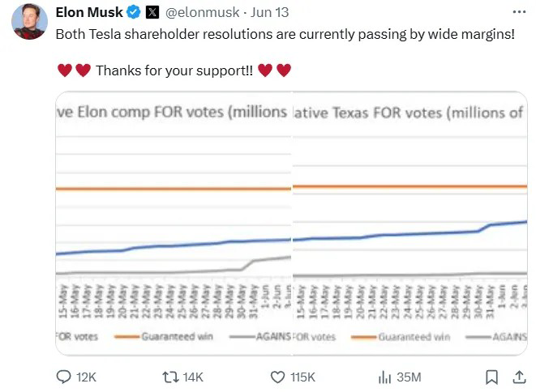
Task: Click the 12K replies count
Action: (x=86, y=377)
